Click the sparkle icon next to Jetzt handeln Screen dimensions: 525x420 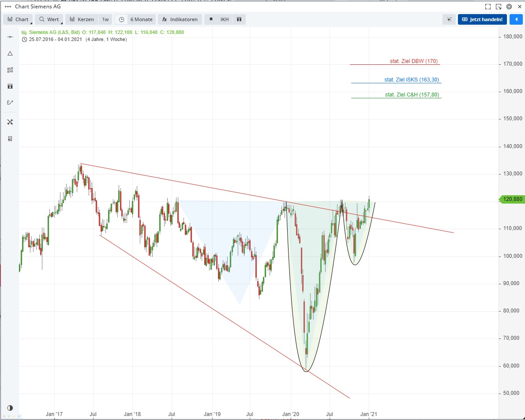pyautogui.click(x=449, y=19)
